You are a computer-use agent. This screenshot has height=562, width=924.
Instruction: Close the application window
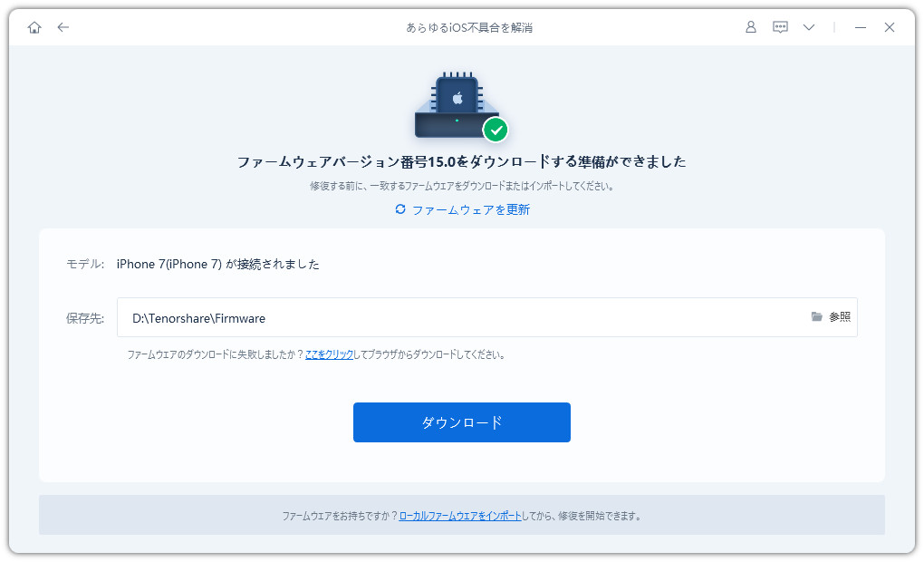(x=890, y=27)
